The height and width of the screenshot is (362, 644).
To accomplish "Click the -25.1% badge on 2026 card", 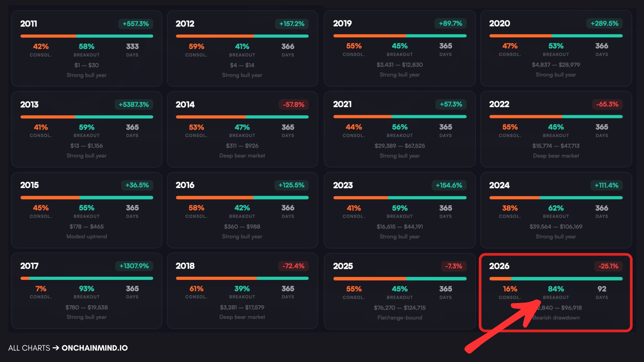I will [x=608, y=266].
